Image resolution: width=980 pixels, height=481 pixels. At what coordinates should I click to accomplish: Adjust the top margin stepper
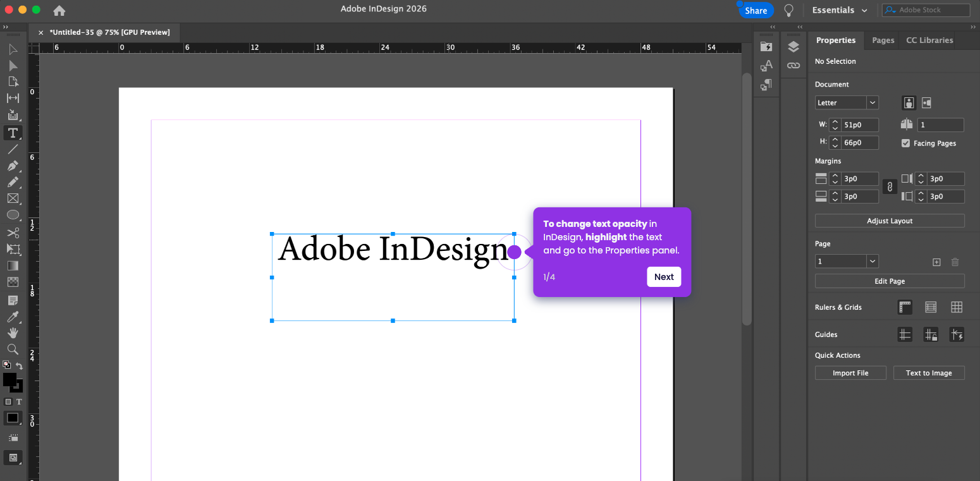point(835,179)
